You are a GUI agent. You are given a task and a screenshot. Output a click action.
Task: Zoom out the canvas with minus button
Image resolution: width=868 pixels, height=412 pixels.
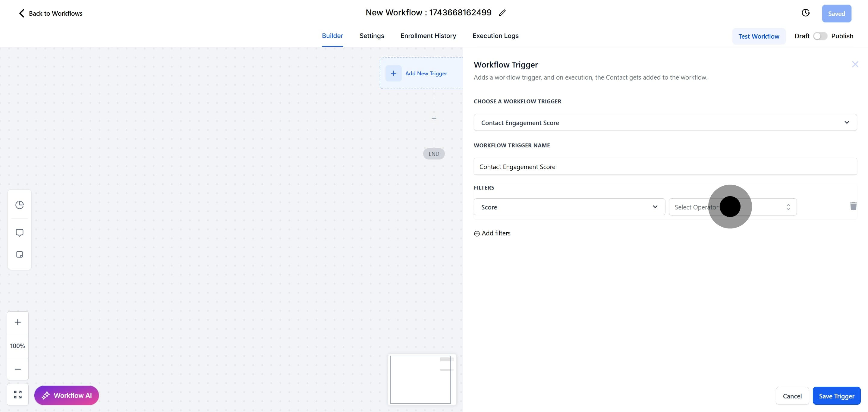[x=18, y=369]
